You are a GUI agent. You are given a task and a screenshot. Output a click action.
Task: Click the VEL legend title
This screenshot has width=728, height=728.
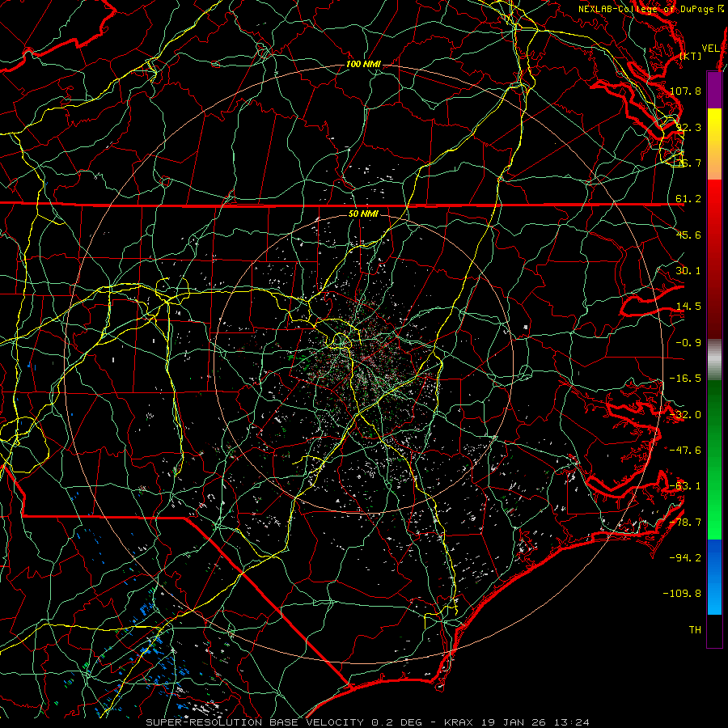pyautogui.click(x=710, y=49)
